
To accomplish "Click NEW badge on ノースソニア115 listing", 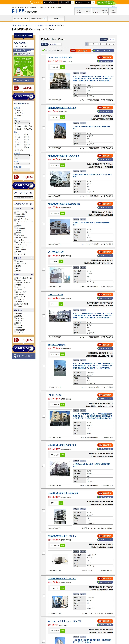I will click(61, 304).
